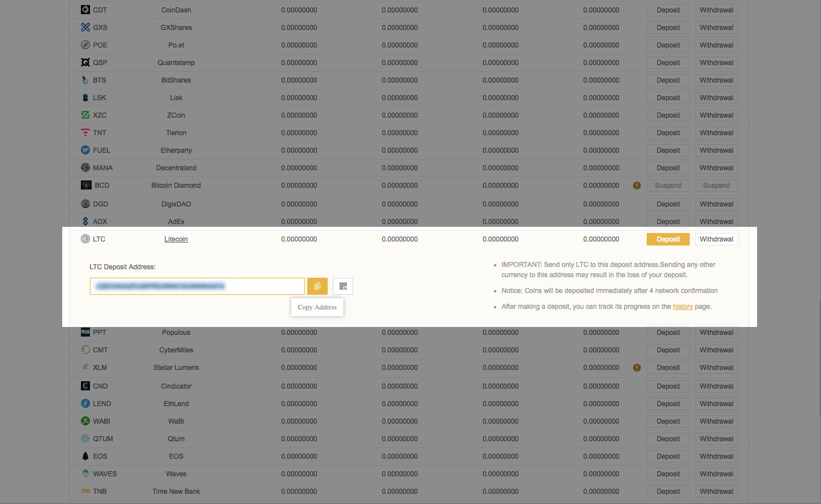Click the QSP coin icon
This screenshot has height=504, width=821.
point(85,62)
